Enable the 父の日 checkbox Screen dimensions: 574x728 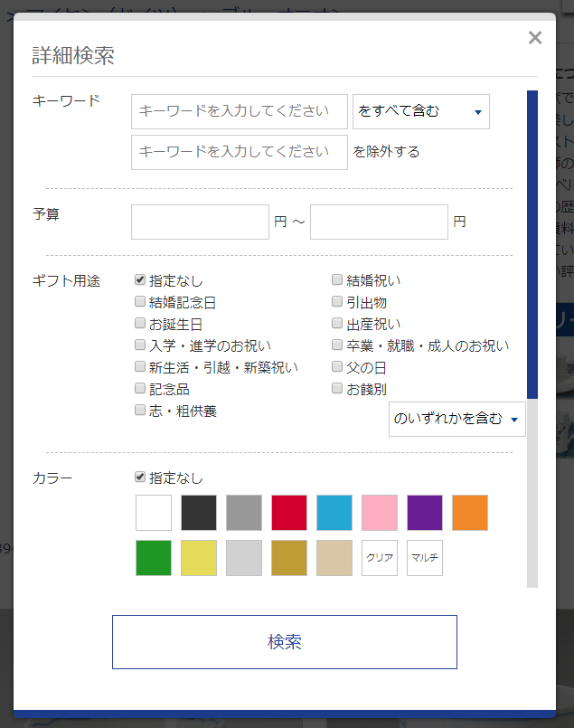pyautogui.click(x=337, y=367)
